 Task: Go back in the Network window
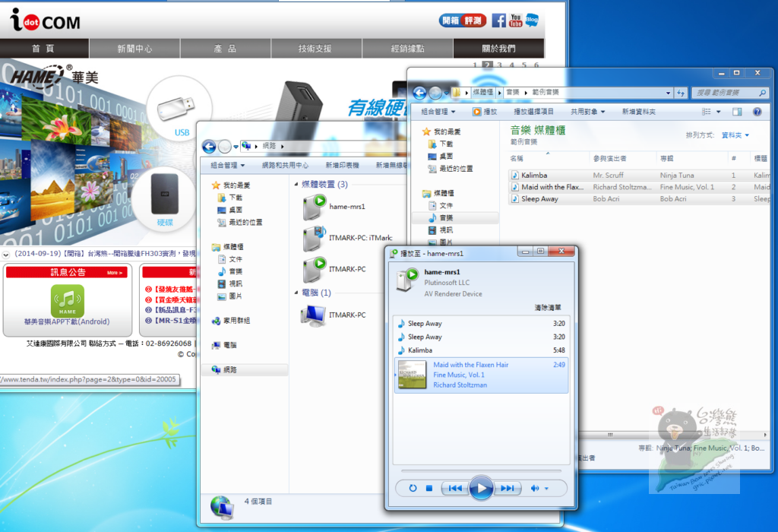(210, 147)
